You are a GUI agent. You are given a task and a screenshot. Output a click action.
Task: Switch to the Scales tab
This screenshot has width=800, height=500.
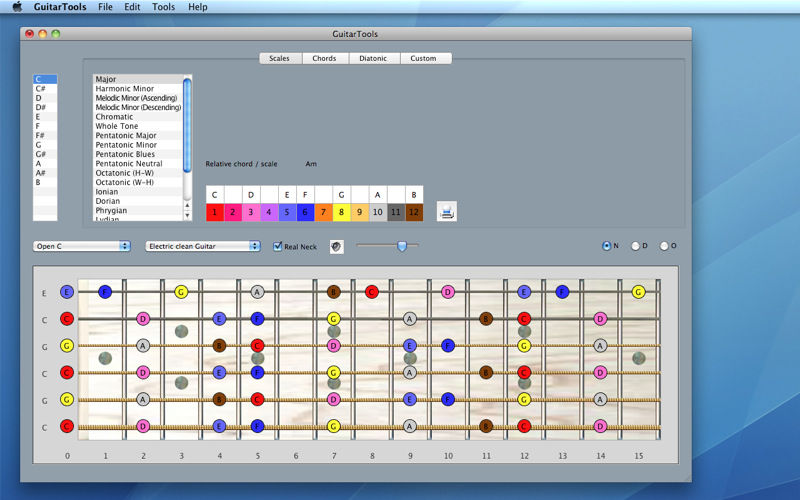coord(280,58)
